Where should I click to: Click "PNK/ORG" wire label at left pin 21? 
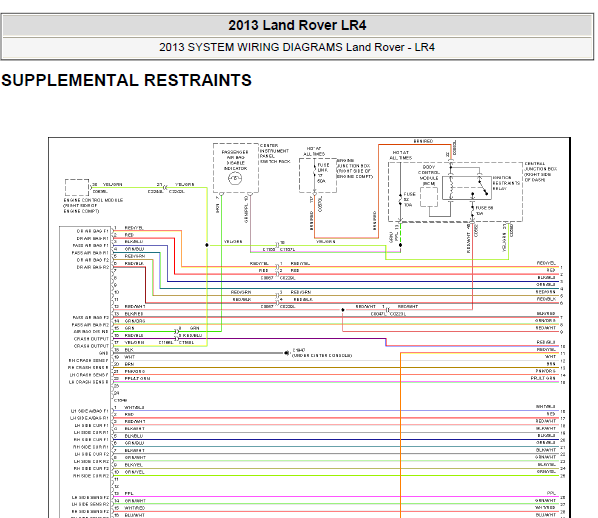pyautogui.click(x=135, y=371)
